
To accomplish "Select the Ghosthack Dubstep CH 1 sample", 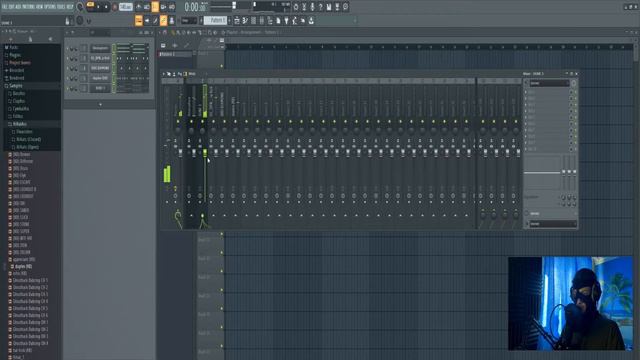I will (30, 280).
